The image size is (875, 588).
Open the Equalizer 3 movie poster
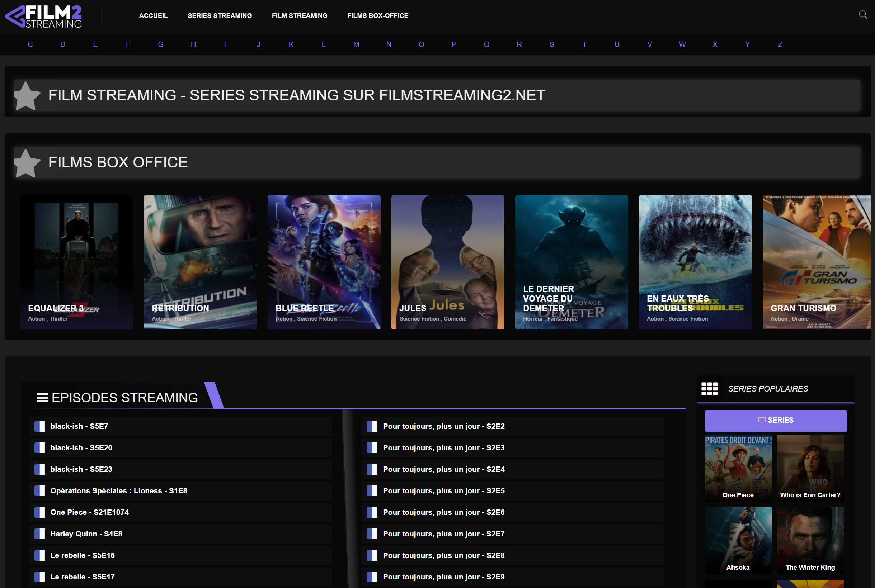76,262
